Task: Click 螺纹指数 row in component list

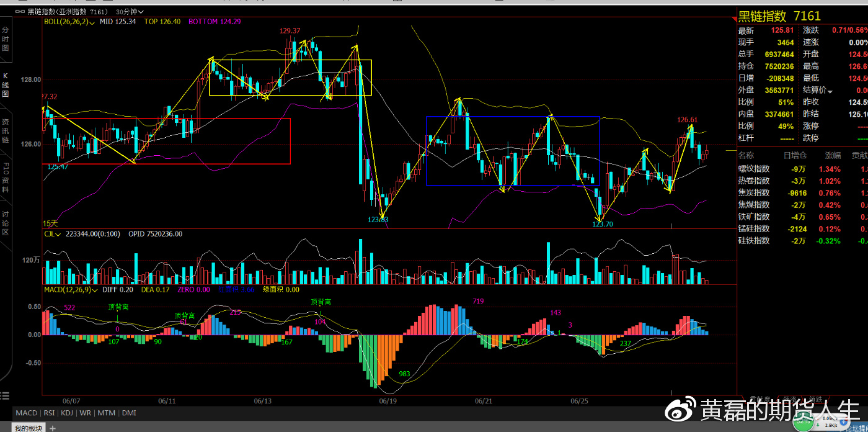Action: (x=802, y=169)
